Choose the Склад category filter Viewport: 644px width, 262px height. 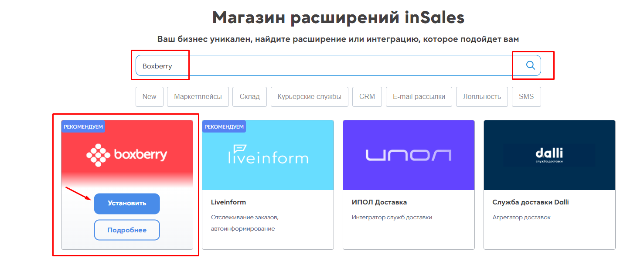coord(249,97)
